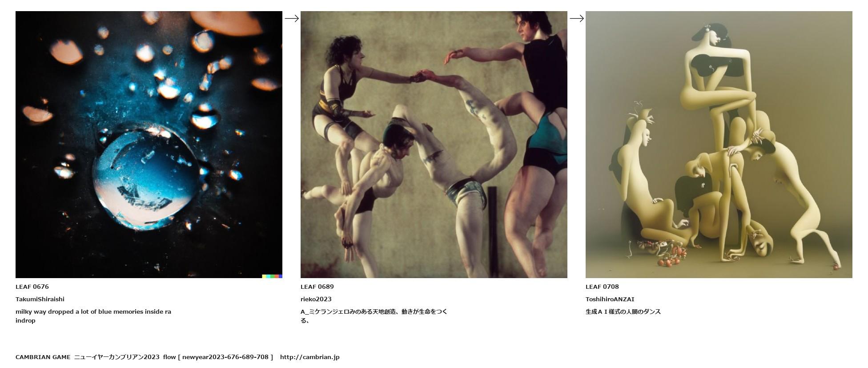
Task: Click the Michelangelo Japanese caption text
Action: click(374, 316)
